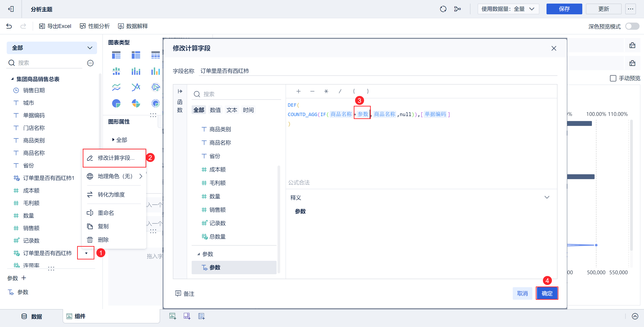Select the pie chart type icon
The height and width of the screenshot is (327, 644).
pos(116,103)
